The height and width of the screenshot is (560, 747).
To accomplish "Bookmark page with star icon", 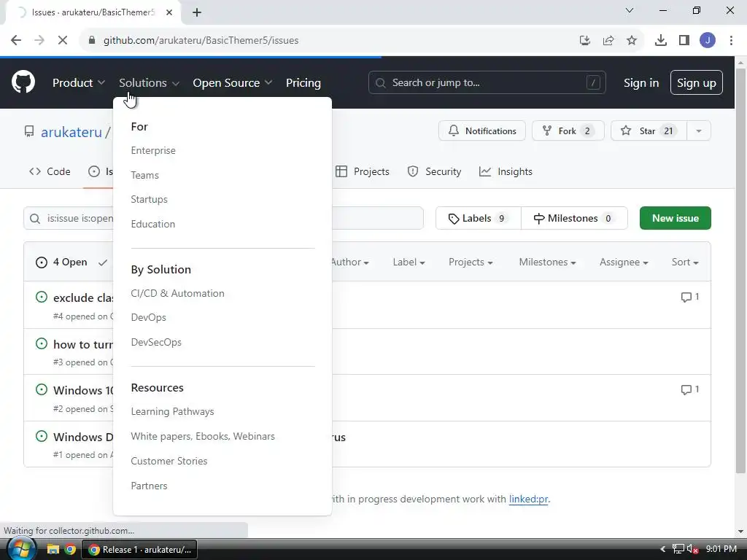I will pos(632,41).
